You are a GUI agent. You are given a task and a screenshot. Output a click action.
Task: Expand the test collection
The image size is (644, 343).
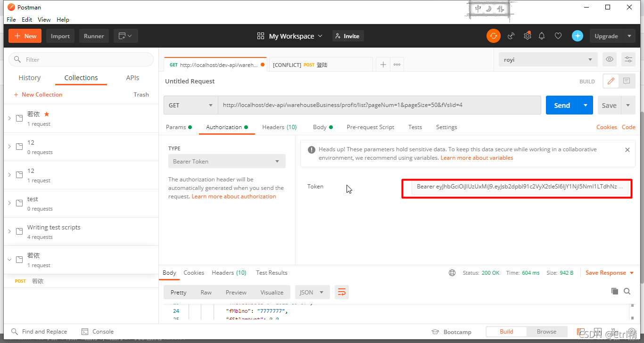pyautogui.click(x=9, y=203)
